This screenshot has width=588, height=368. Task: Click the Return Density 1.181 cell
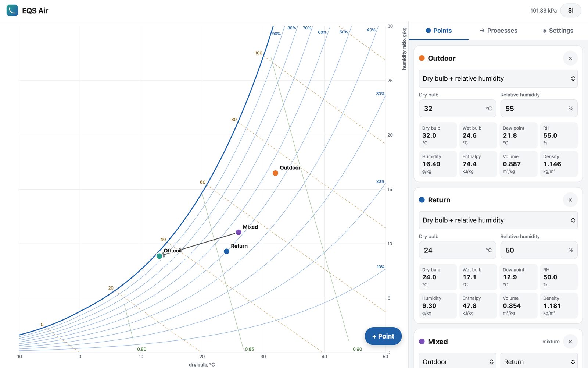(559, 305)
